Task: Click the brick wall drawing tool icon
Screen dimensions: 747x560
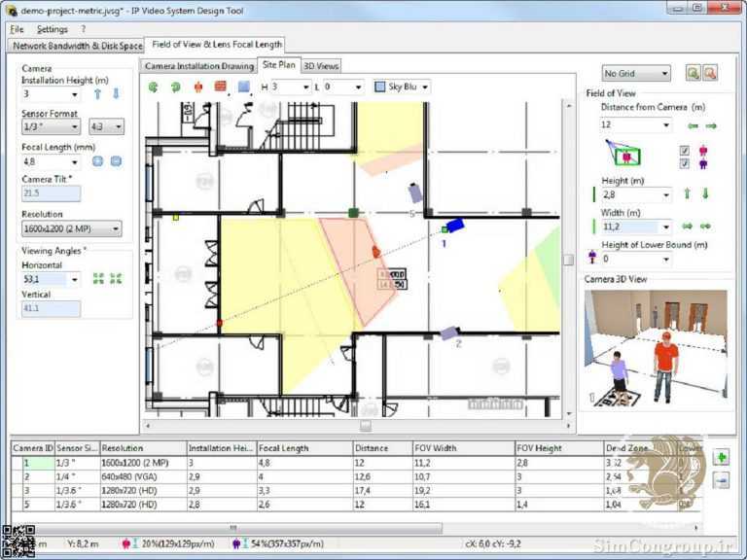Action: point(220,87)
